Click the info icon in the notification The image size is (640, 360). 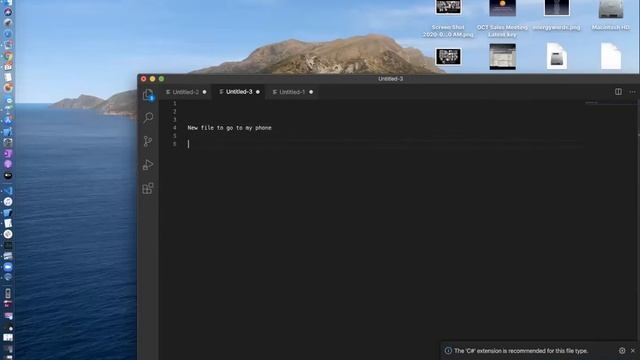pyautogui.click(x=448, y=351)
